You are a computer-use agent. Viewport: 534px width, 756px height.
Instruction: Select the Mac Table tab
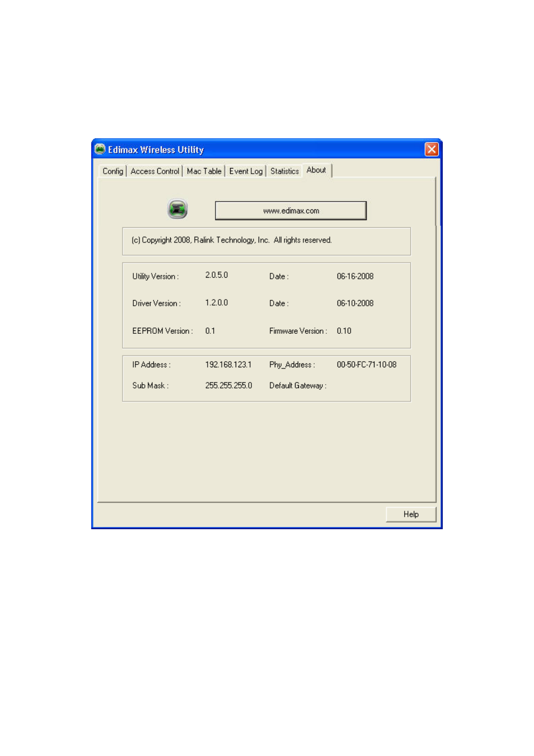[204, 171]
